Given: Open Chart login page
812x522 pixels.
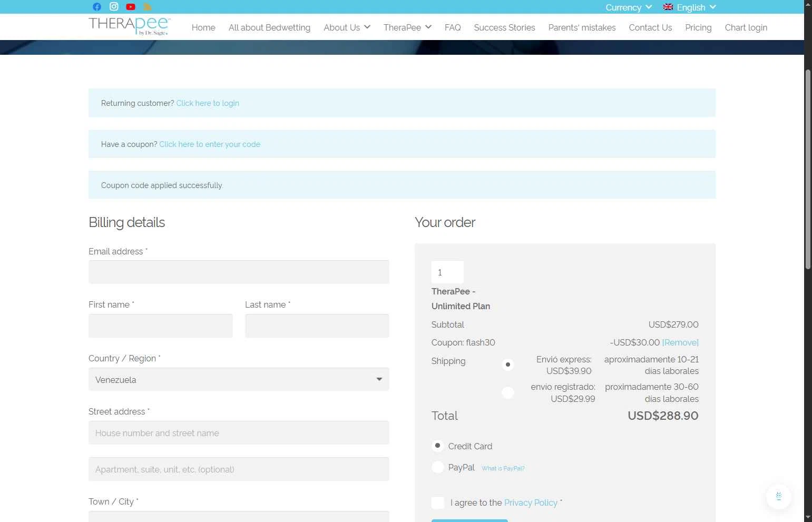Looking at the screenshot, I should 746,27.
